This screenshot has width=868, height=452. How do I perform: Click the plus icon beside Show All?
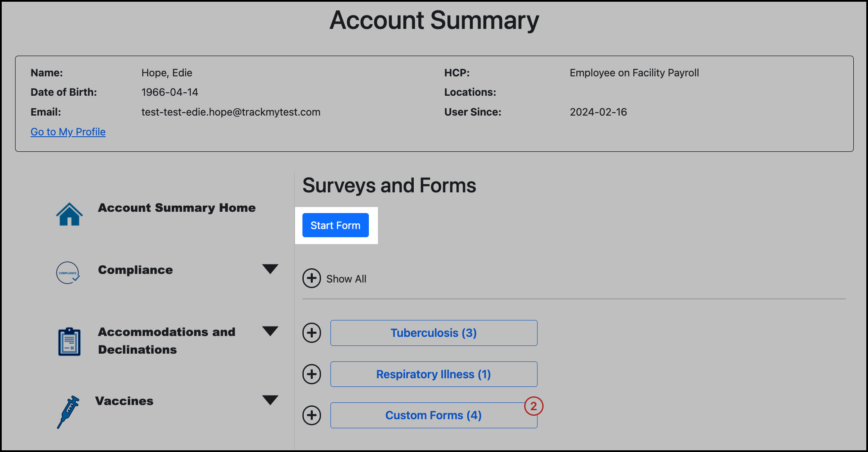pyautogui.click(x=312, y=279)
